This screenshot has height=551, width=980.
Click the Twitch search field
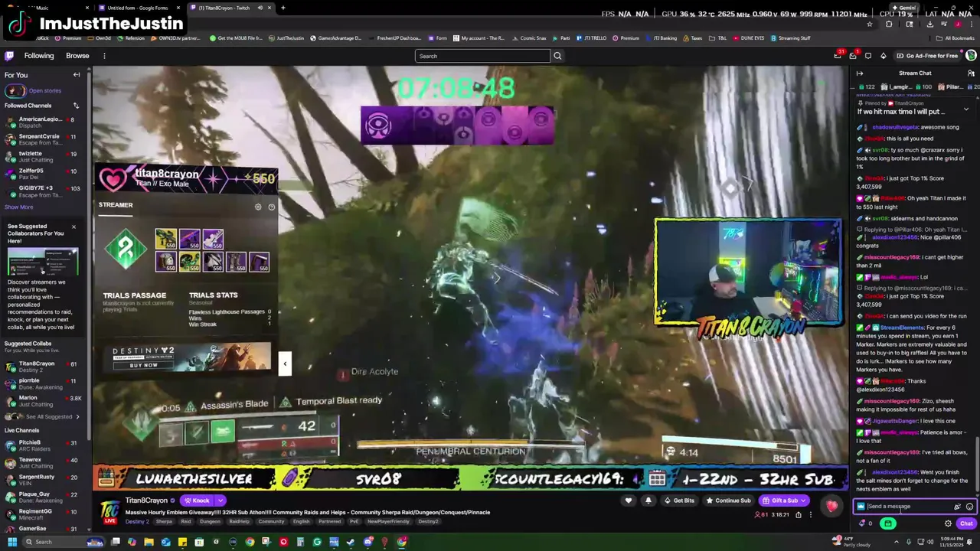pyautogui.click(x=482, y=56)
